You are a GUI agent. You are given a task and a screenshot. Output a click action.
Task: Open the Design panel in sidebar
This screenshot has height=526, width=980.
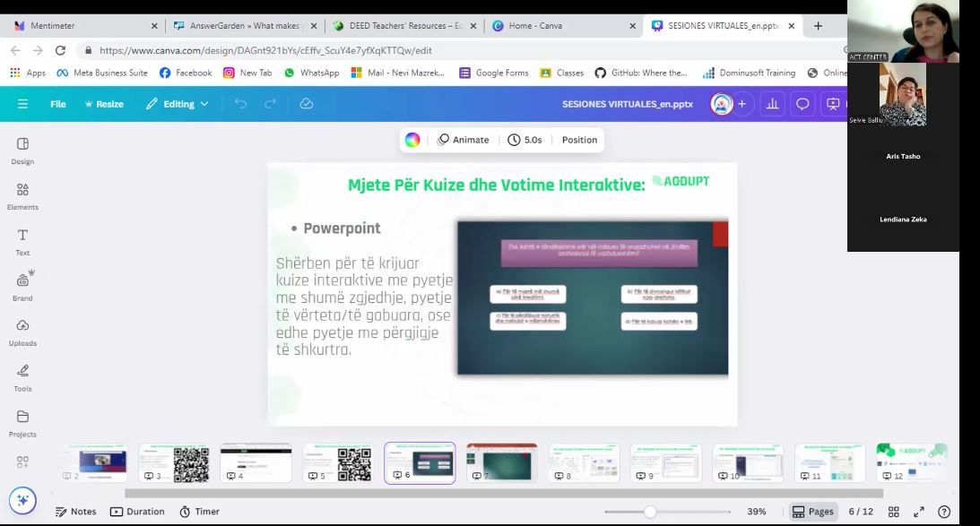click(x=22, y=150)
